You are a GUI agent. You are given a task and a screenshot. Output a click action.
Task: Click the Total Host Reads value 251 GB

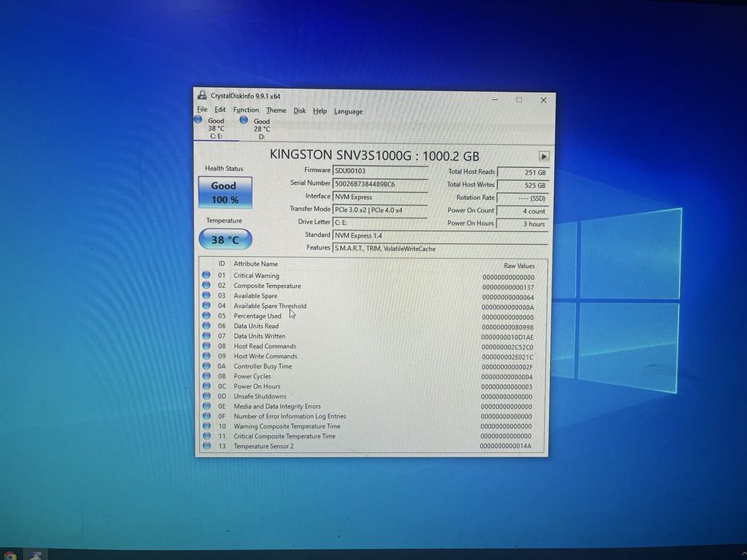point(523,172)
